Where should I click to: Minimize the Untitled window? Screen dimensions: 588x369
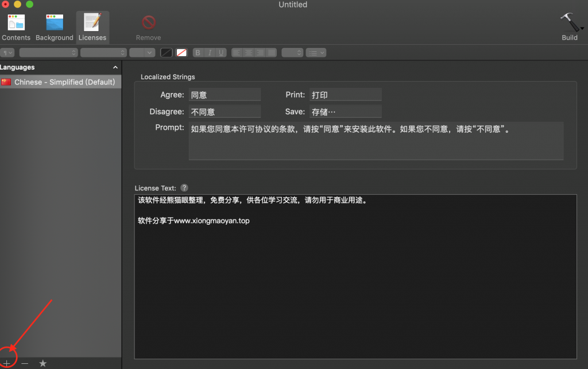click(x=18, y=4)
